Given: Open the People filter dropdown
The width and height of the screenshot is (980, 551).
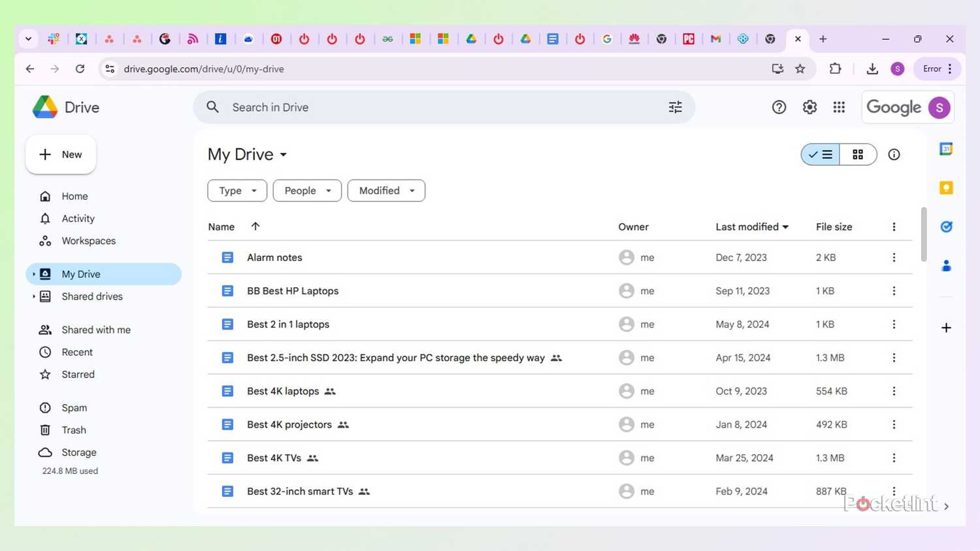Looking at the screenshot, I should click(x=306, y=190).
